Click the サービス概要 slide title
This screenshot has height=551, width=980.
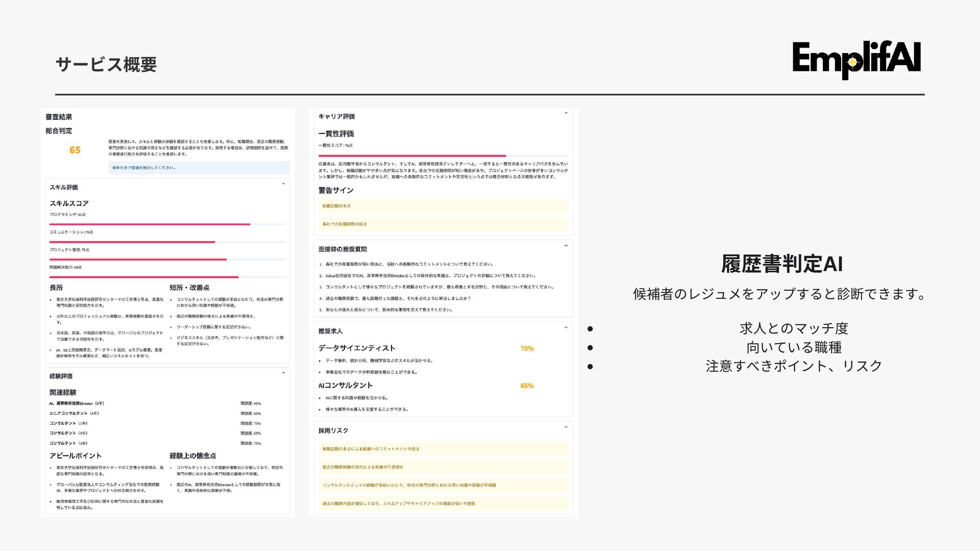(x=106, y=64)
